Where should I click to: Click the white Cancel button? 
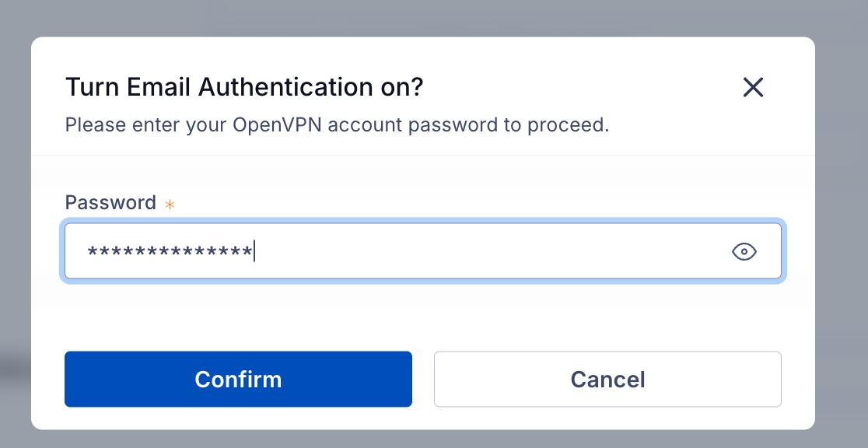tap(607, 380)
